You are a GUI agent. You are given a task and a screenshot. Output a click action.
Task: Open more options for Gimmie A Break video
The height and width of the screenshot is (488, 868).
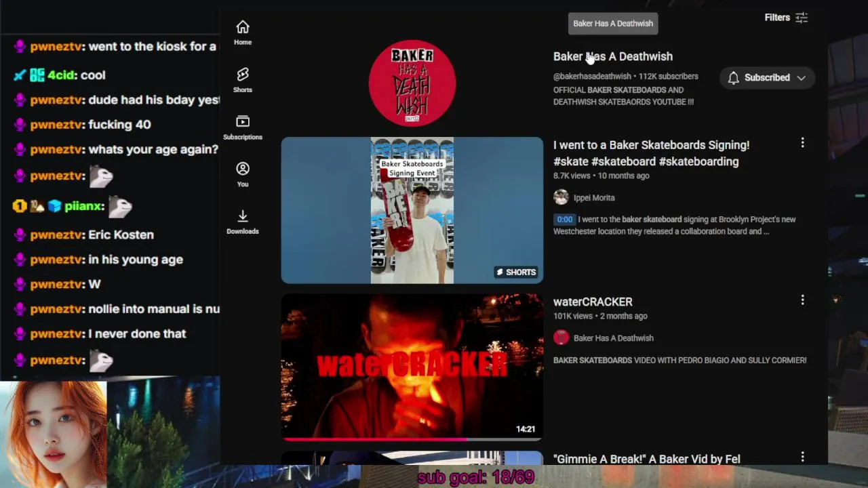[802, 457]
